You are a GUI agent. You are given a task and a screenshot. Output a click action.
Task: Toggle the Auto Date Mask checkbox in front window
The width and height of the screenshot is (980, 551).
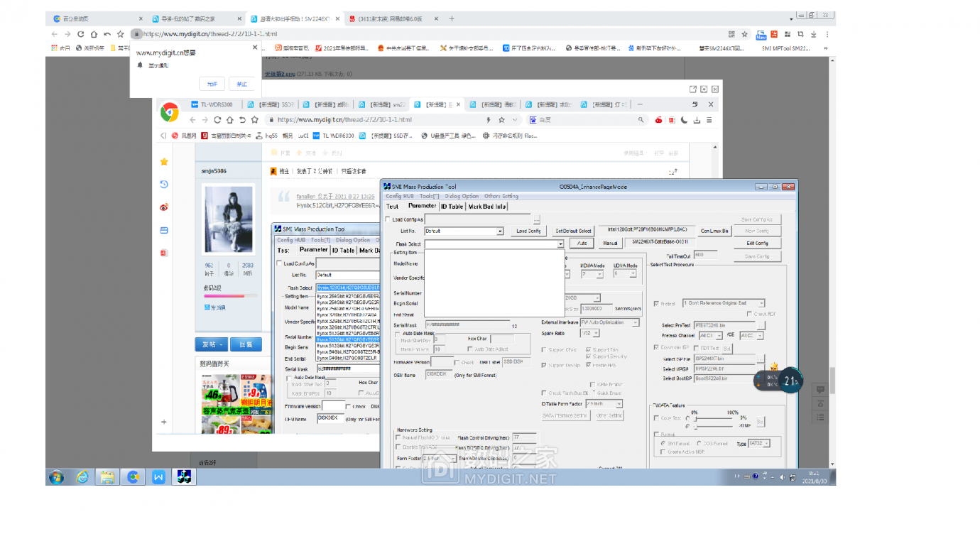point(398,333)
